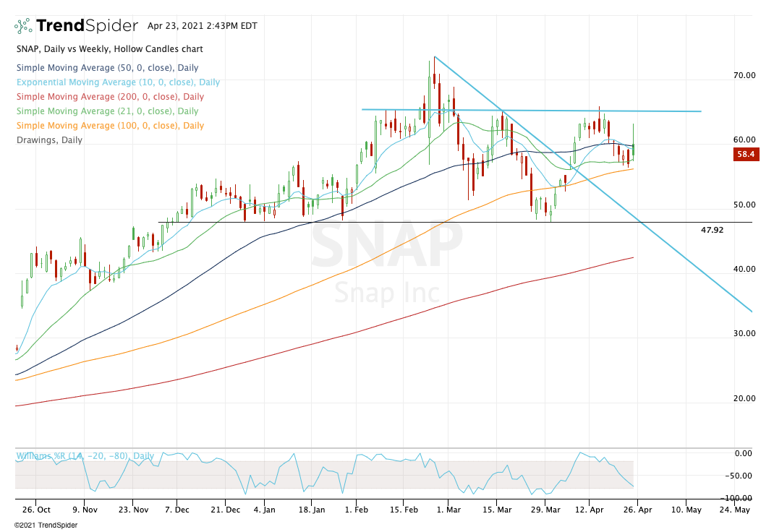Screen dimensions: 774x532
Task: Click the TrendSpider logo icon
Action: coord(23,25)
